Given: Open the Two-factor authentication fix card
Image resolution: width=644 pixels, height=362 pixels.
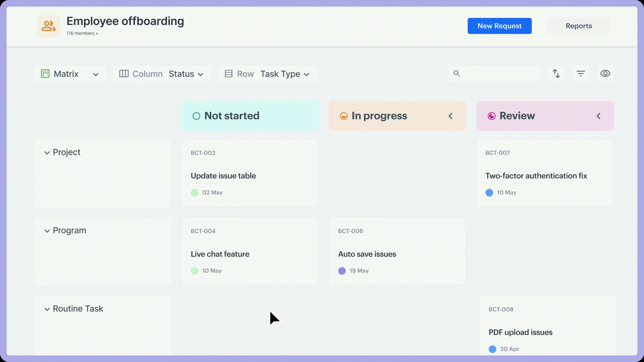Looking at the screenshot, I should [x=536, y=176].
